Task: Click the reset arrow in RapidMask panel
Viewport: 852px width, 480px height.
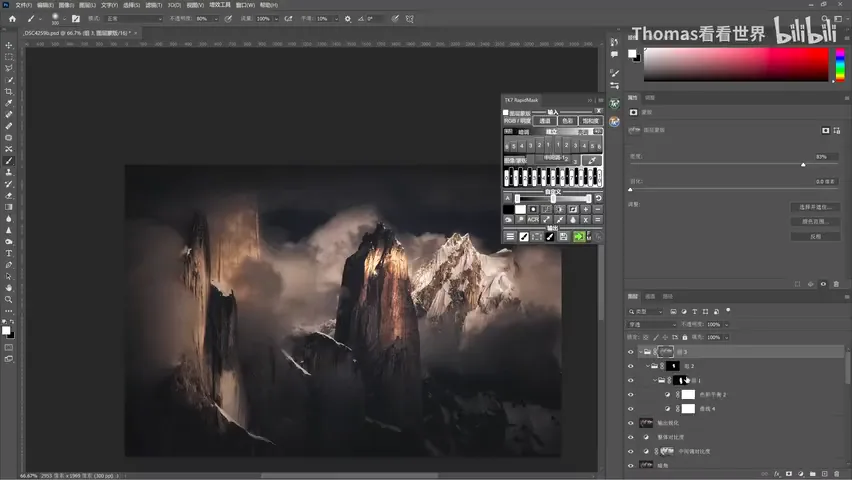Action: pyautogui.click(x=598, y=198)
